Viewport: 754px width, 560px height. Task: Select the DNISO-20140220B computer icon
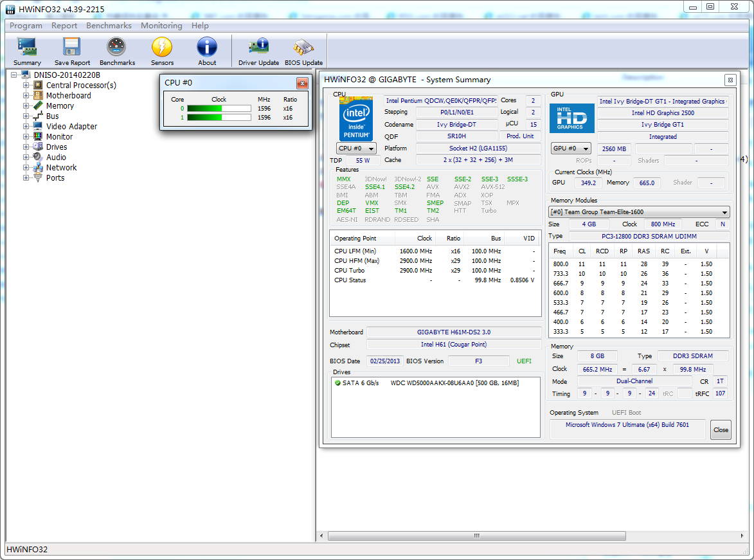(x=26, y=75)
